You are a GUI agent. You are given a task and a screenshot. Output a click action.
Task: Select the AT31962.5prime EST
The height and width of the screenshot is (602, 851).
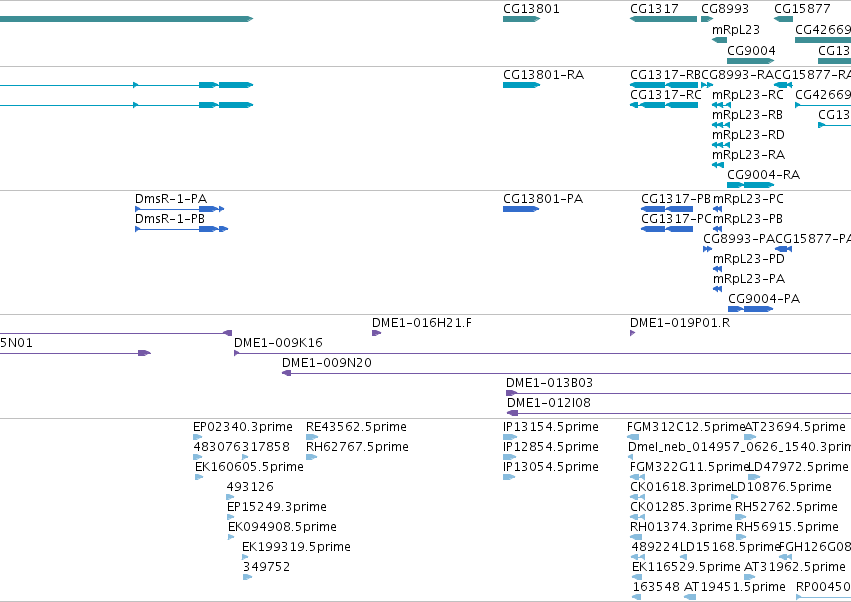(749, 578)
